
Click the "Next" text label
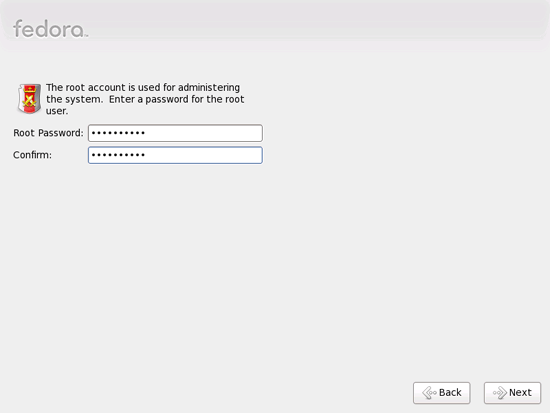click(520, 393)
